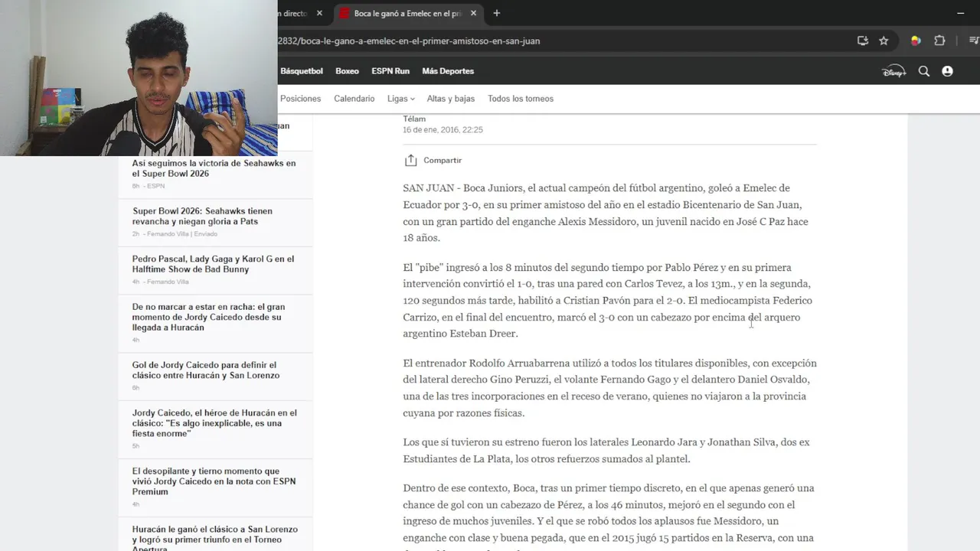Open 'Seahawks tienen revancha' Super Bowl story
This screenshot has width=980, height=551.
point(202,216)
